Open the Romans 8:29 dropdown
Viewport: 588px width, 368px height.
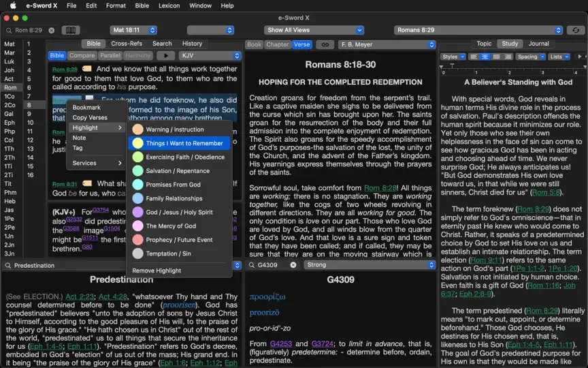[x=478, y=30]
